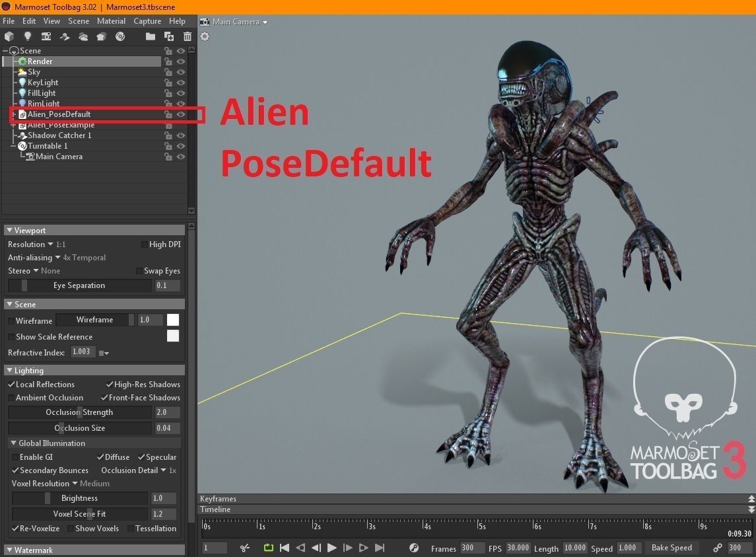Viewport: 756px width, 557px height.
Task: Select the Alien_PoseDefault scene item
Action: [x=59, y=114]
